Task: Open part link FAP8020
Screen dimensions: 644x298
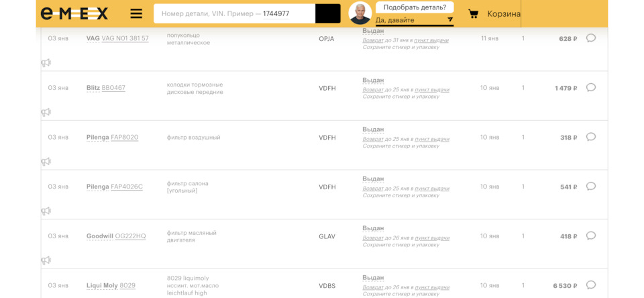Action: coord(124,138)
